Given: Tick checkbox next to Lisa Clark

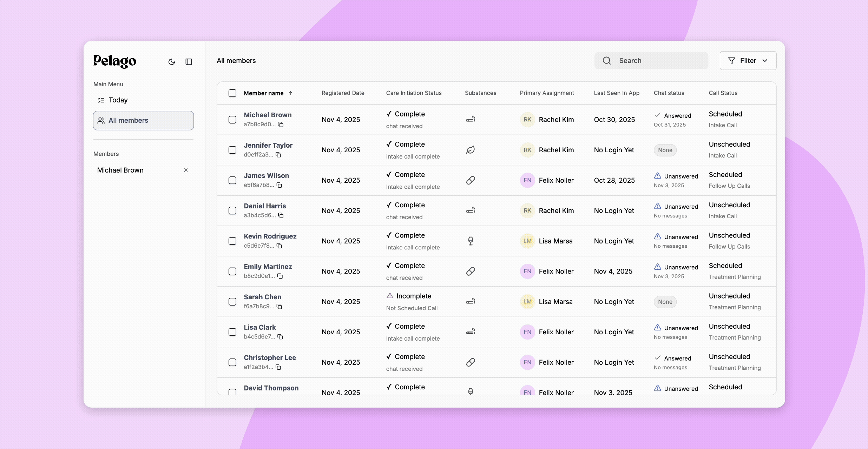Looking at the screenshot, I should coord(232,332).
